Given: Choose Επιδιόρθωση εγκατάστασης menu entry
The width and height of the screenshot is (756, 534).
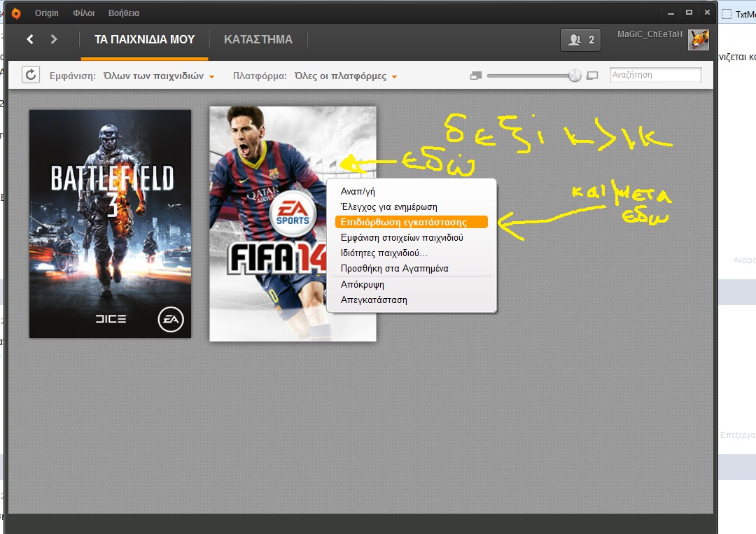Looking at the screenshot, I should pos(412,222).
